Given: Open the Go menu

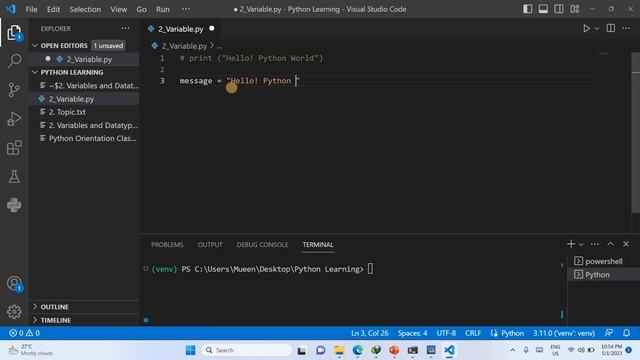Looking at the screenshot, I should point(141,9).
